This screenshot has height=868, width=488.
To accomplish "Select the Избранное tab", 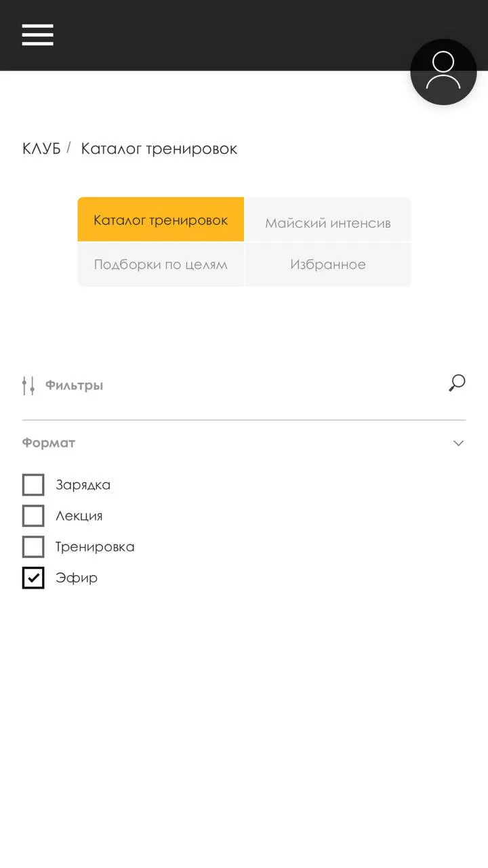I will tap(328, 264).
